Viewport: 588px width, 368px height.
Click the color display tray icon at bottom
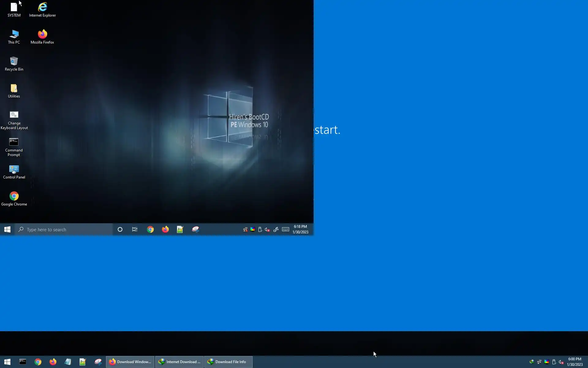tap(547, 362)
